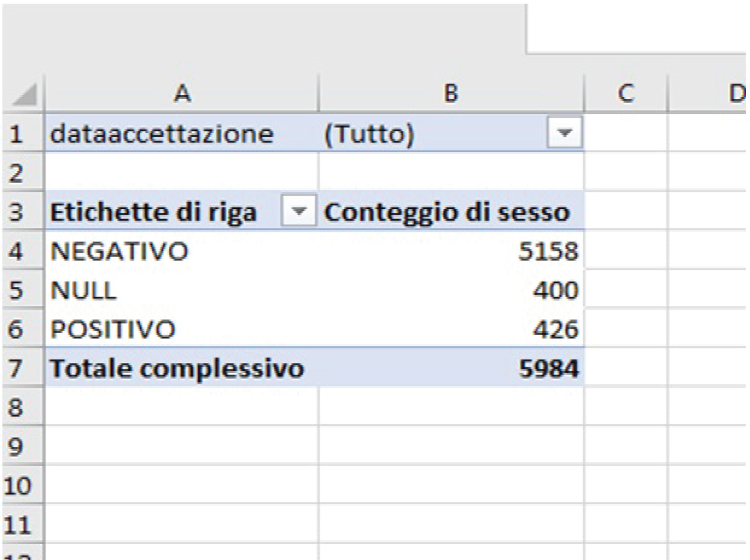Select row 10 header

click(17, 485)
